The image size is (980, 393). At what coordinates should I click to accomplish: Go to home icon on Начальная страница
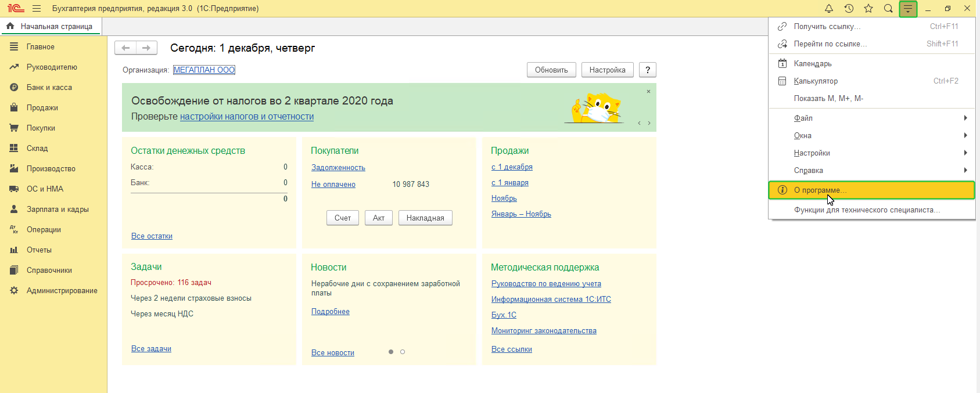pos(10,26)
